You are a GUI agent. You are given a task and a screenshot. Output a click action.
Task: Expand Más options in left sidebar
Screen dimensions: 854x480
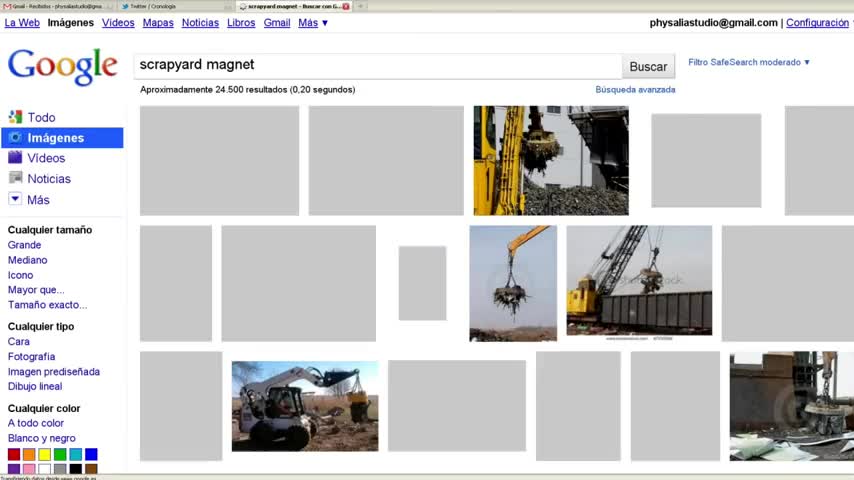click(x=38, y=200)
